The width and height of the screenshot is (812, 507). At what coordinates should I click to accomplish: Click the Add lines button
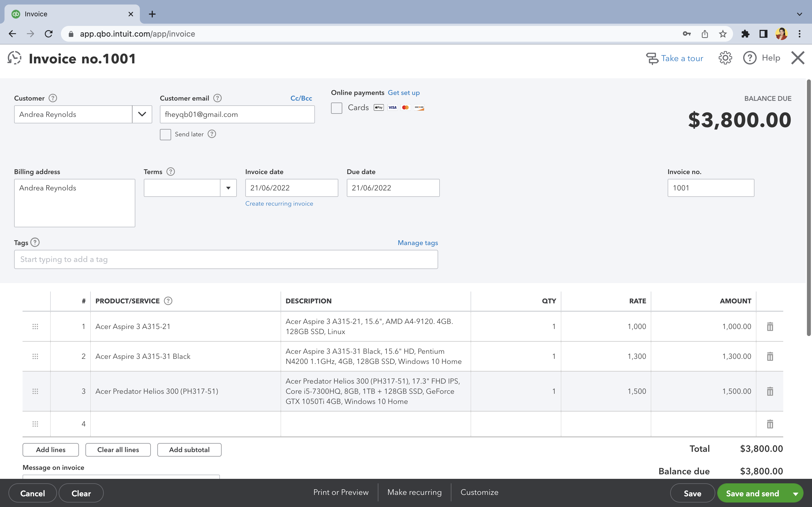[51, 450]
